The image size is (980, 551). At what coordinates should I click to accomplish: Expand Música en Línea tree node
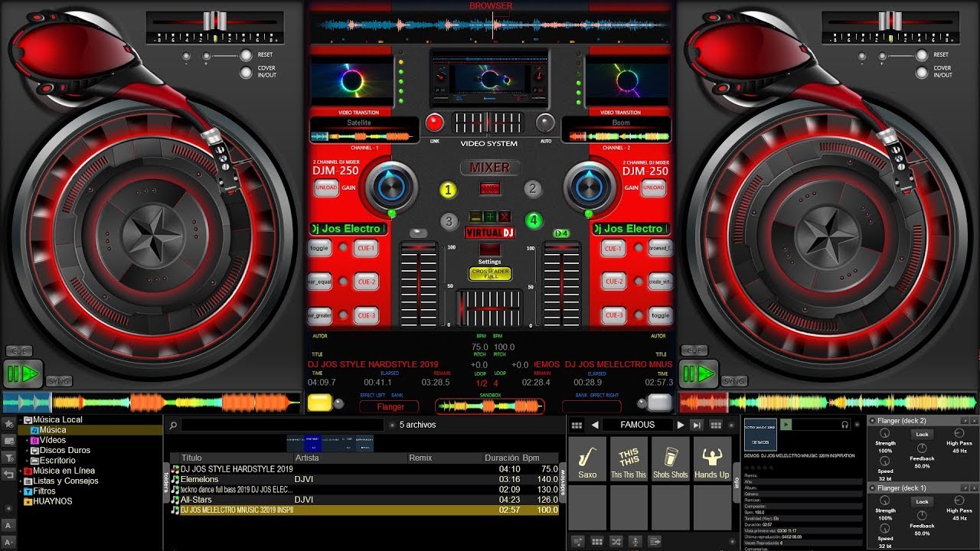(21, 471)
